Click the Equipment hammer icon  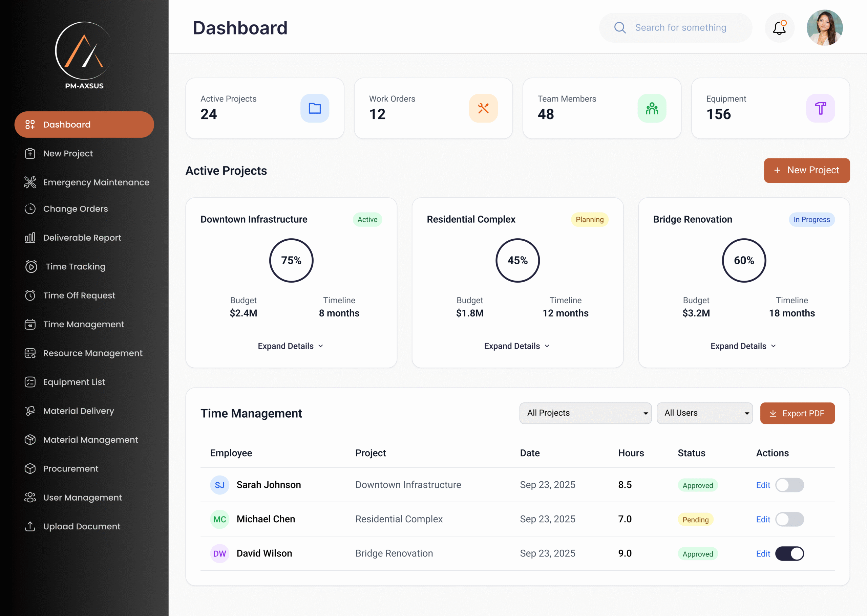(820, 109)
